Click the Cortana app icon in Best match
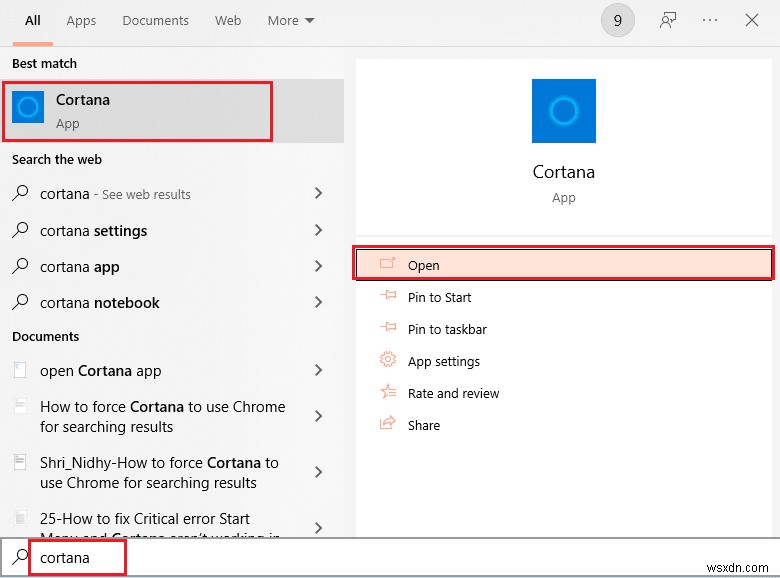Image resolution: width=780 pixels, height=578 pixels. [28, 109]
